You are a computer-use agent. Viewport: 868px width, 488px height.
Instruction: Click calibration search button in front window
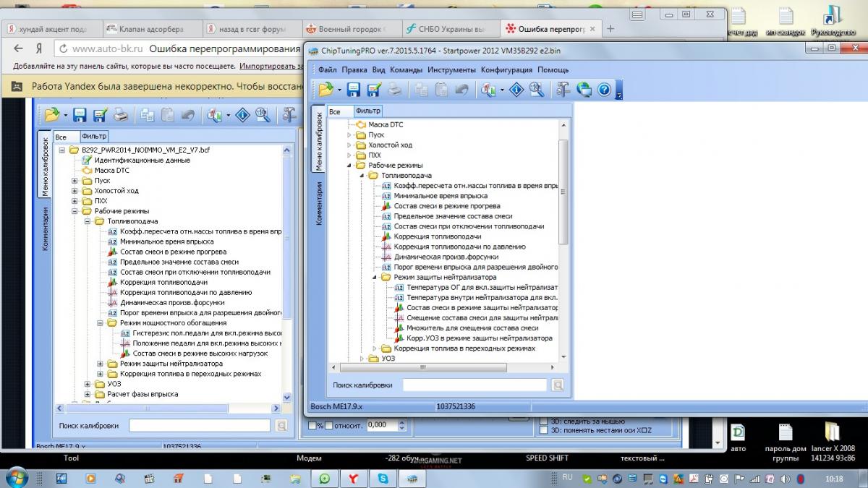coord(557,385)
